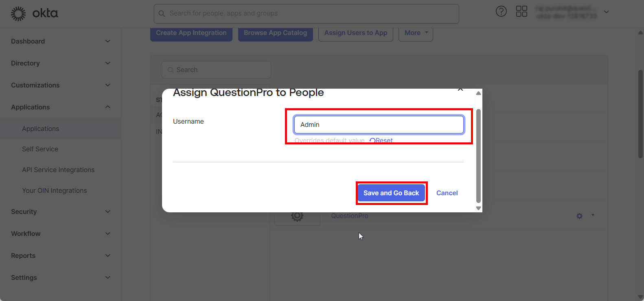Click Save and Go Back button
The image size is (644, 301).
(x=391, y=193)
